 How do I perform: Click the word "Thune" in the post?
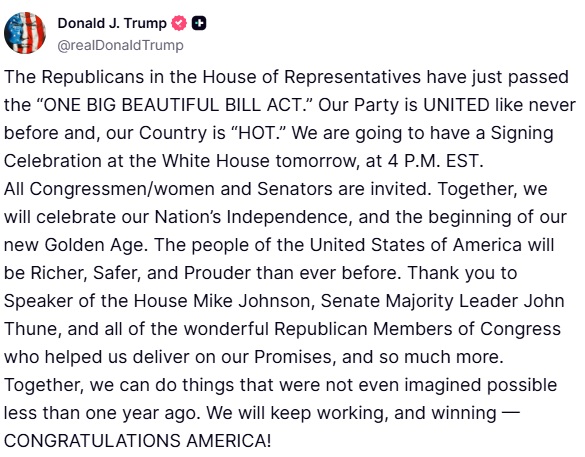[31, 329]
